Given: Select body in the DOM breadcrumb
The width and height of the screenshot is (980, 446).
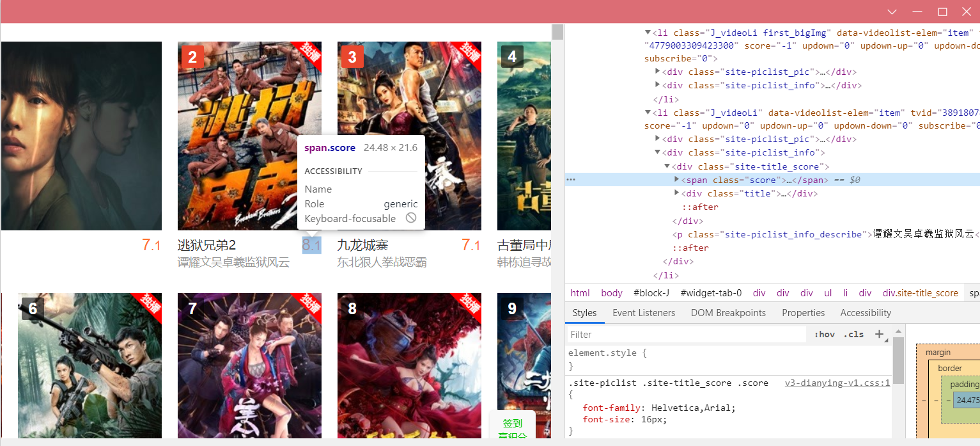Looking at the screenshot, I should coord(612,292).
